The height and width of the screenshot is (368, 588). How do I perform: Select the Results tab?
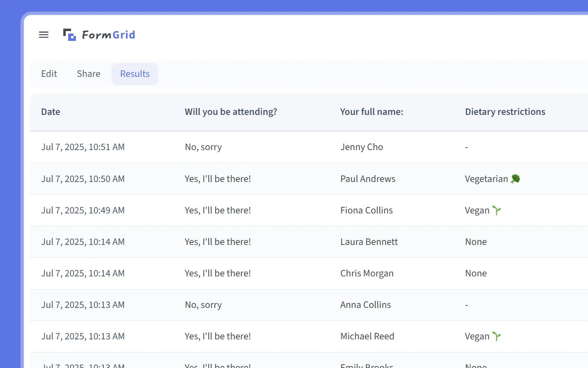pos(135,74)
